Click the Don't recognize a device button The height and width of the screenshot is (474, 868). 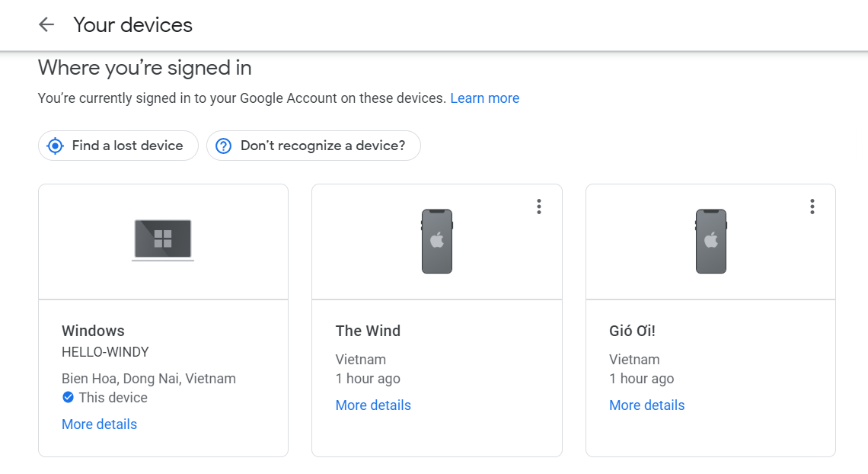coord(314,146)
